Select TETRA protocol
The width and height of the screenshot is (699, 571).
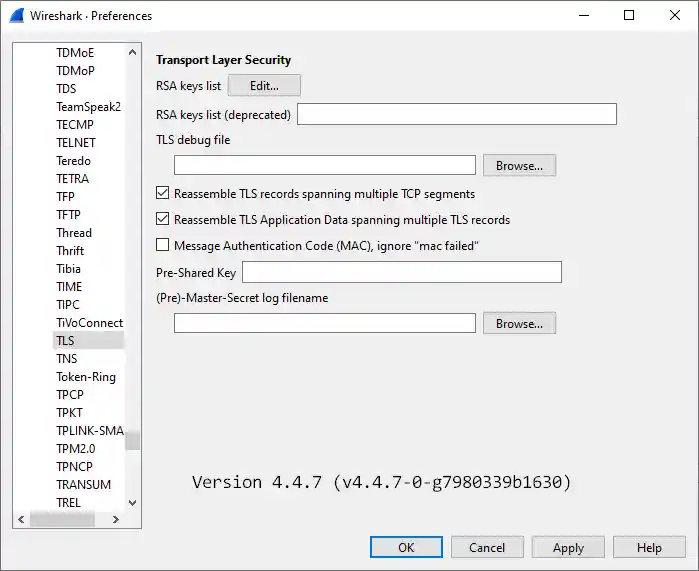tap(72, 178)
